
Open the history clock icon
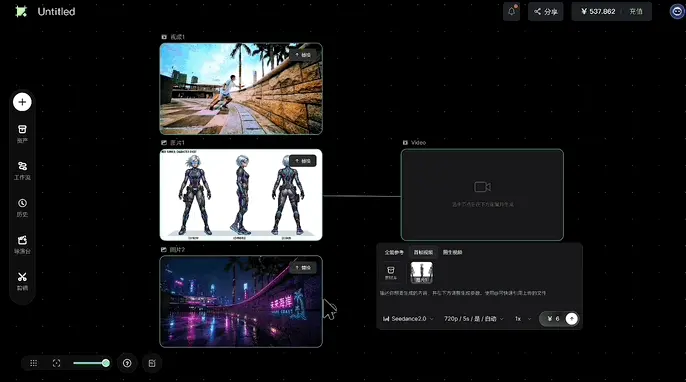point(22,203)
